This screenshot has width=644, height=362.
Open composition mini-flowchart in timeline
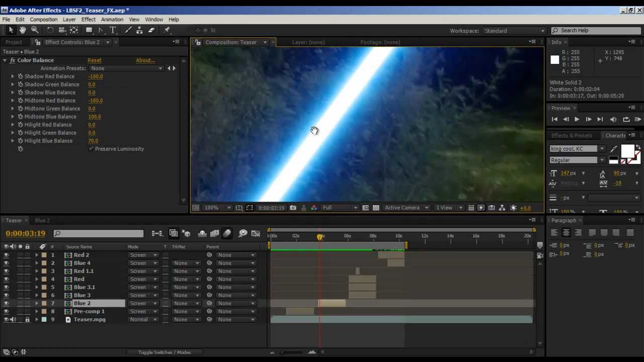tap(157, 233)
